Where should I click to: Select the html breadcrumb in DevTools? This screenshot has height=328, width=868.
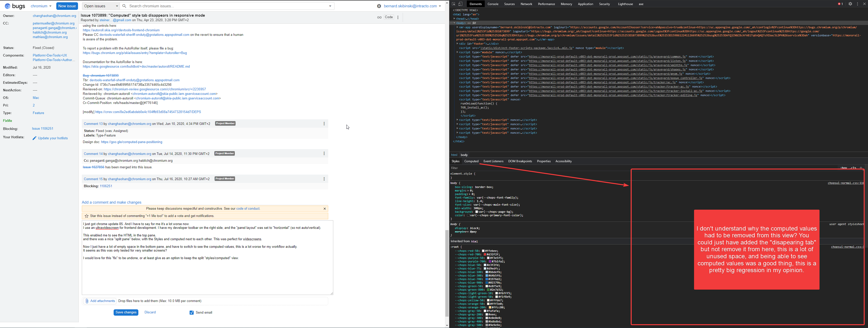pyautogui.click(x=454, y=155)
